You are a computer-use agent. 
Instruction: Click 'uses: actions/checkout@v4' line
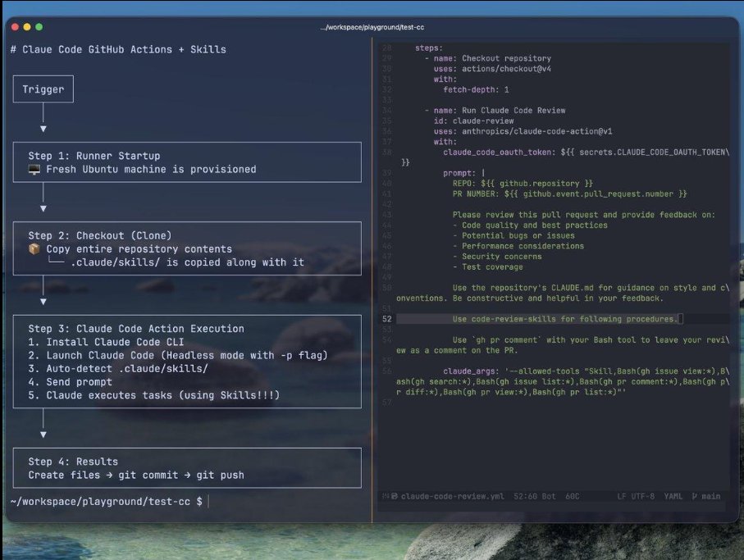pyautogui.click(x=492, y=69)
